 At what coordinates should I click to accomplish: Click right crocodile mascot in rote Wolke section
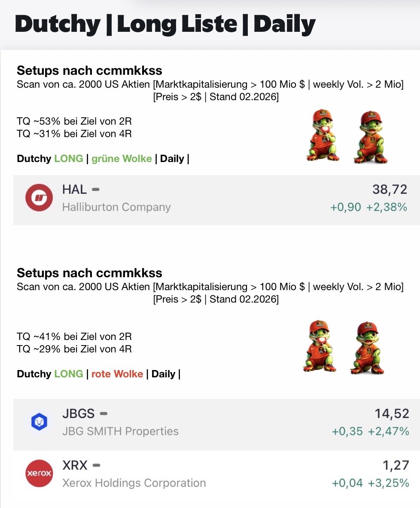(368, 347)
